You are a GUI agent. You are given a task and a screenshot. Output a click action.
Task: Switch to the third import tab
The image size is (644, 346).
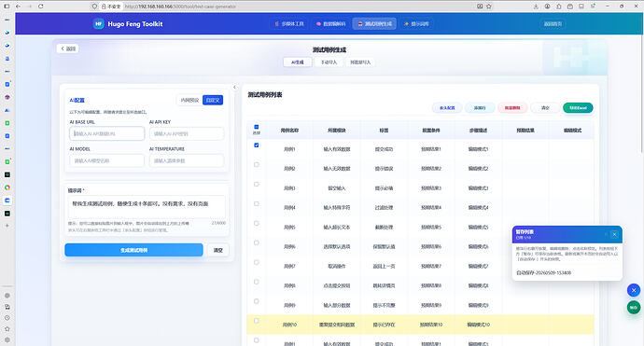(x=360, y=62)
